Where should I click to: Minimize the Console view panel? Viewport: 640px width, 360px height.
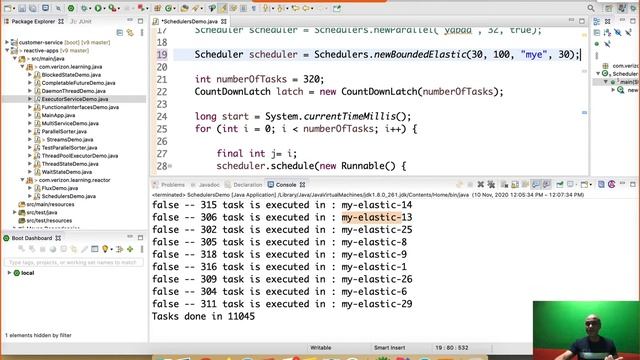tap(622, 184)
